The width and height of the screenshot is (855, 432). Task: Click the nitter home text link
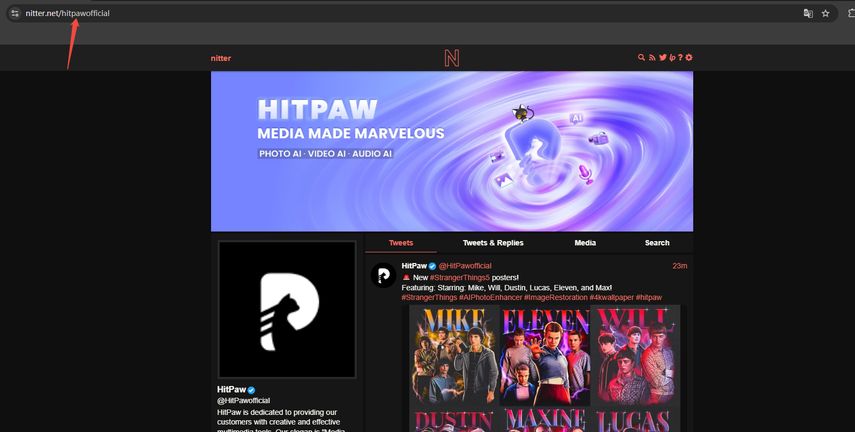[x=221, y=58]
